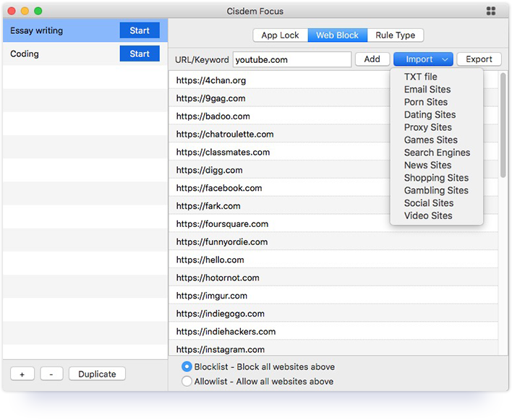Click the URL/Keyword input field
This screenshot has width=512, height=420.
pyautogui.click(x=292, y=60)
